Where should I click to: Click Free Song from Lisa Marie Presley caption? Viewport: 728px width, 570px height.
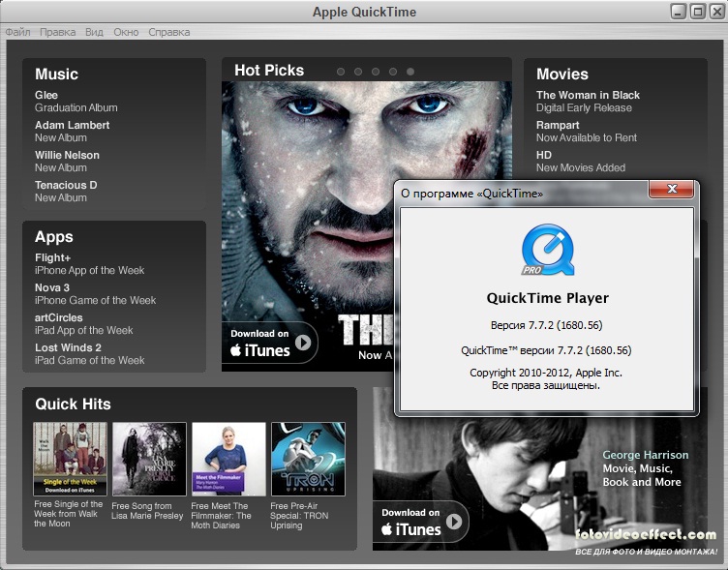(147, 511)
